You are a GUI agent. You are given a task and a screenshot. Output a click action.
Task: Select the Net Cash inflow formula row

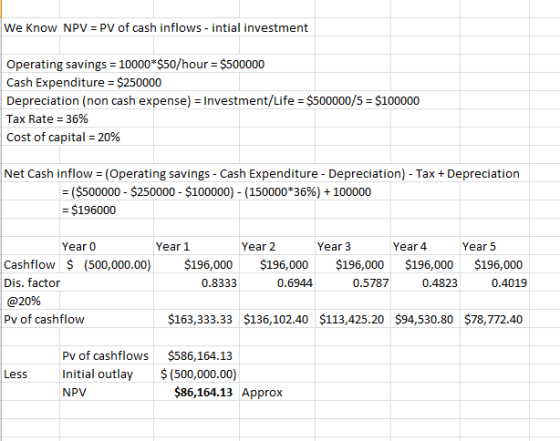261,174
